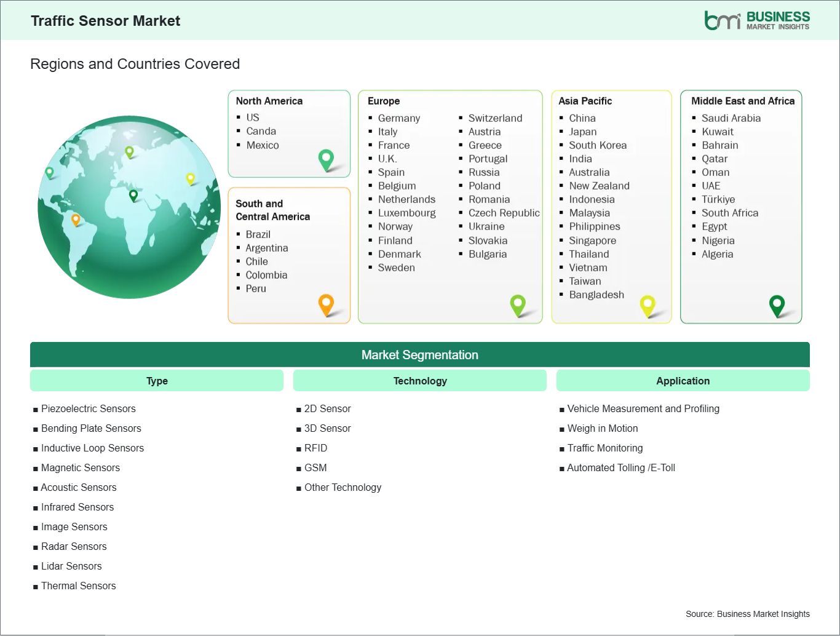The image size is (840, 636).
Task: Click Traffic Monitoring under Application
Action: pos(605,448)
